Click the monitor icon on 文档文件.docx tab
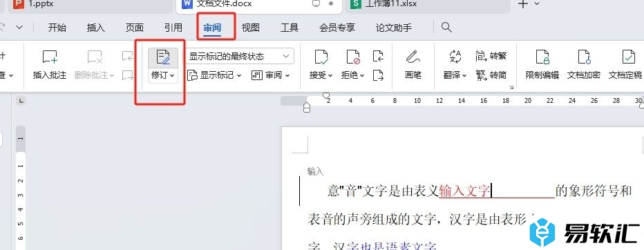This screenshot has height=250, width=644. 316,3
